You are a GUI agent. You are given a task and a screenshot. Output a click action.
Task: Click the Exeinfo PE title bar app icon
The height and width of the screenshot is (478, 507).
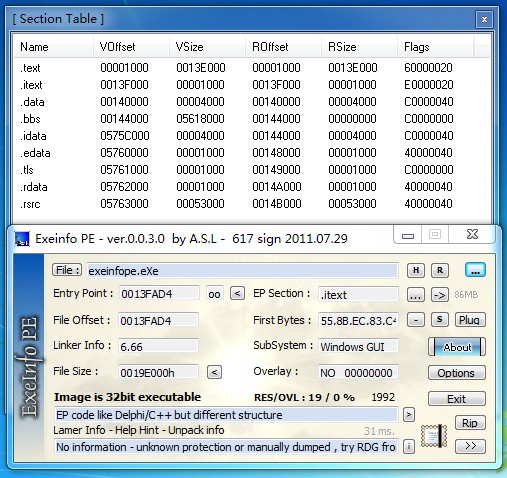pyautogui.click(x=22, y=239)
